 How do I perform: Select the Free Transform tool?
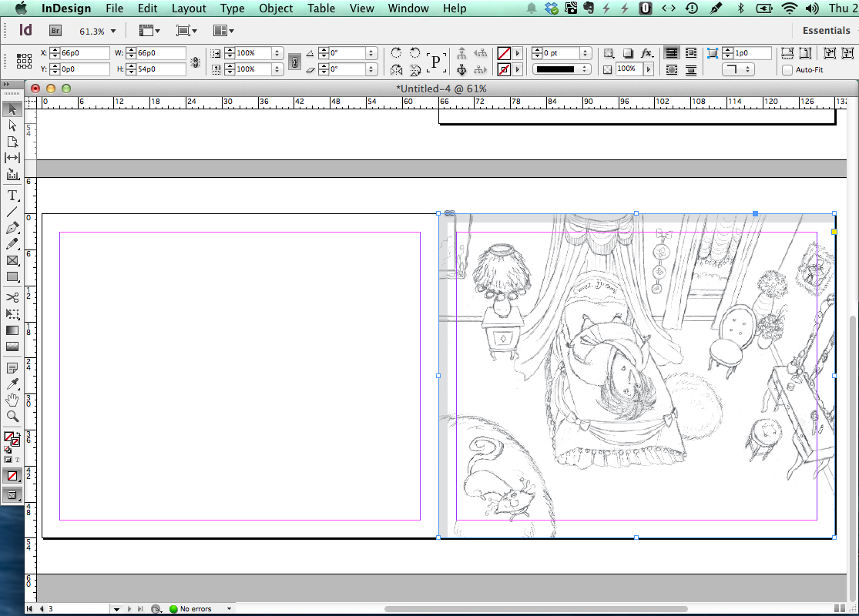pyautogui.click(x=12, y=313)
